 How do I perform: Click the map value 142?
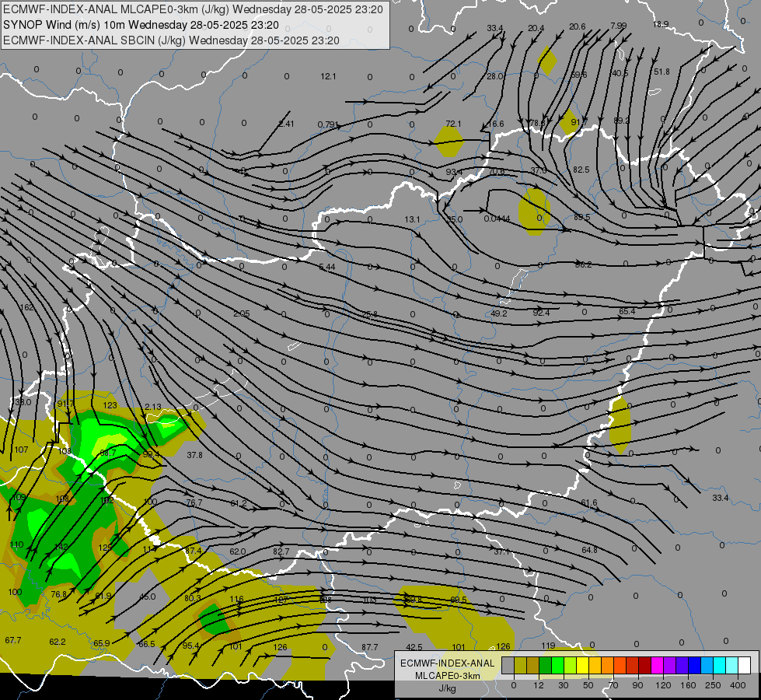tap(61, 547)
